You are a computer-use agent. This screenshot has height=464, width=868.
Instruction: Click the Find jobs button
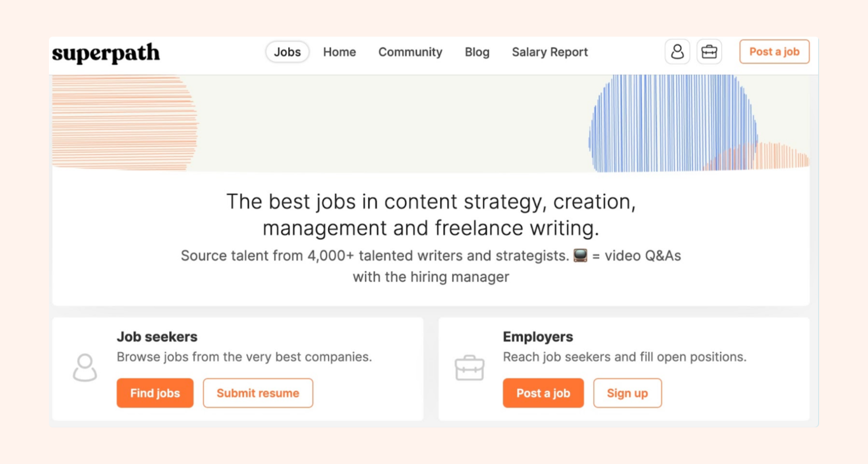[x=155, y=393]
